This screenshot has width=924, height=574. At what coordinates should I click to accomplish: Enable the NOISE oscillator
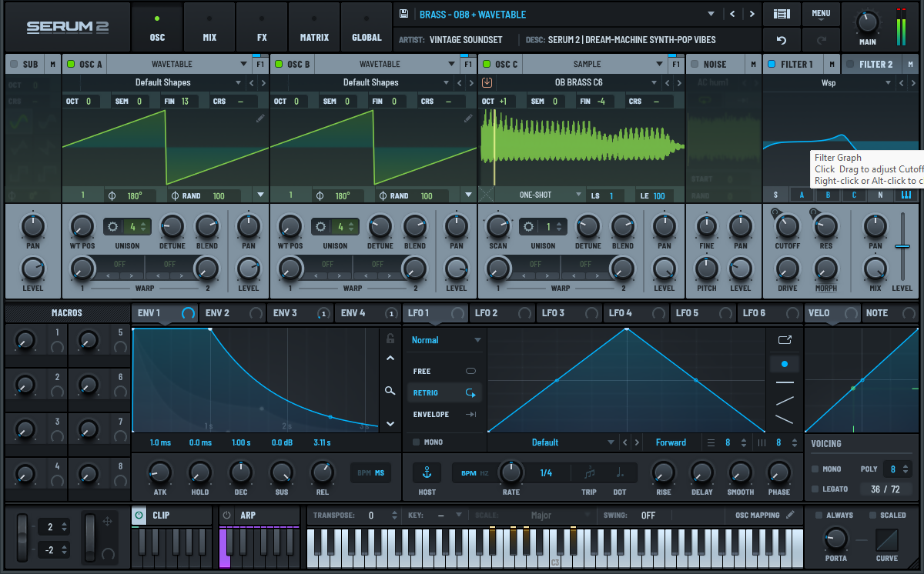click(x=695, y=64)
